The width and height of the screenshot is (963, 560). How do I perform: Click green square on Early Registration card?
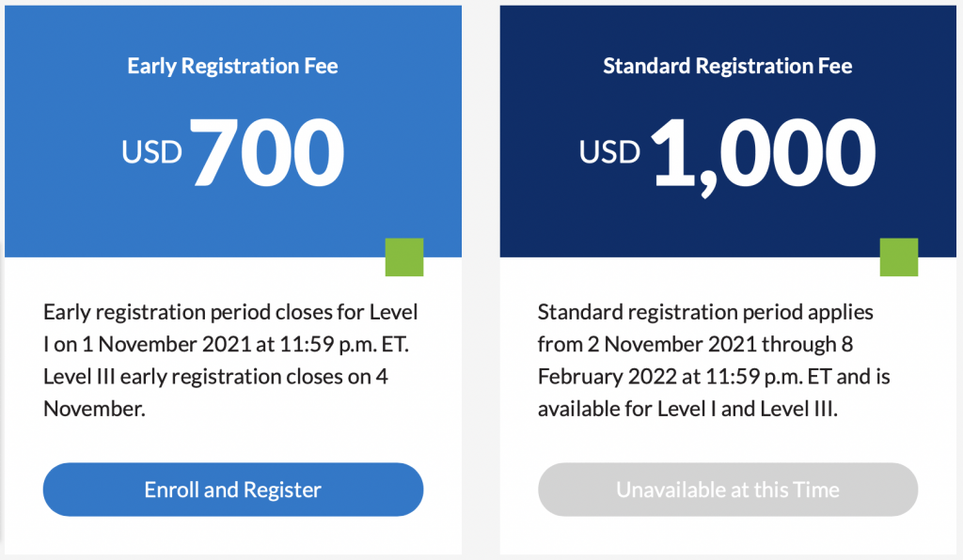(404, 257)
